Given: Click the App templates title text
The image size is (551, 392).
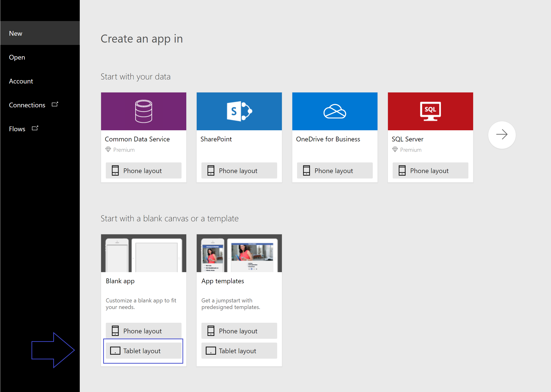Looking at the screenshot, I should [x=222, y=281].
